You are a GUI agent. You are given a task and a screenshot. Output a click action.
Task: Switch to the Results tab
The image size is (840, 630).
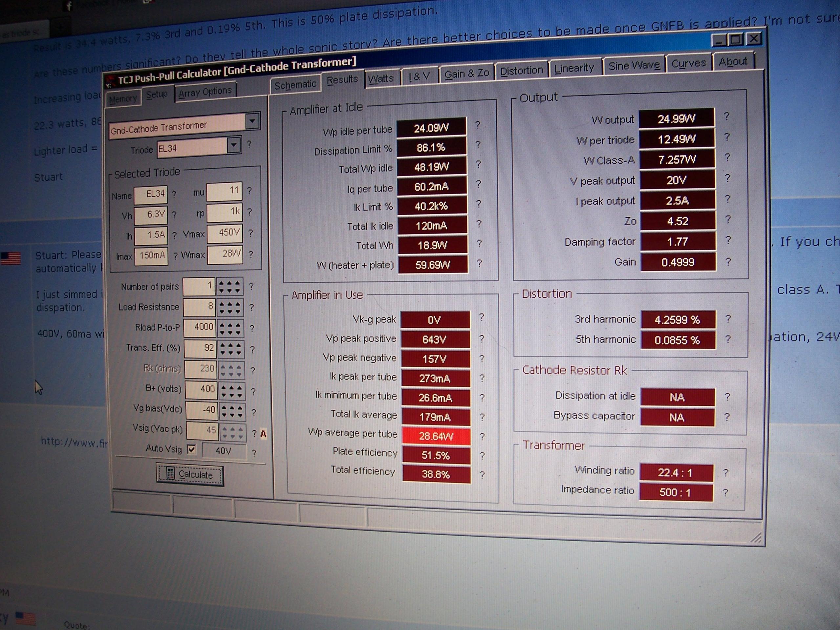click(x=342, y=80)
